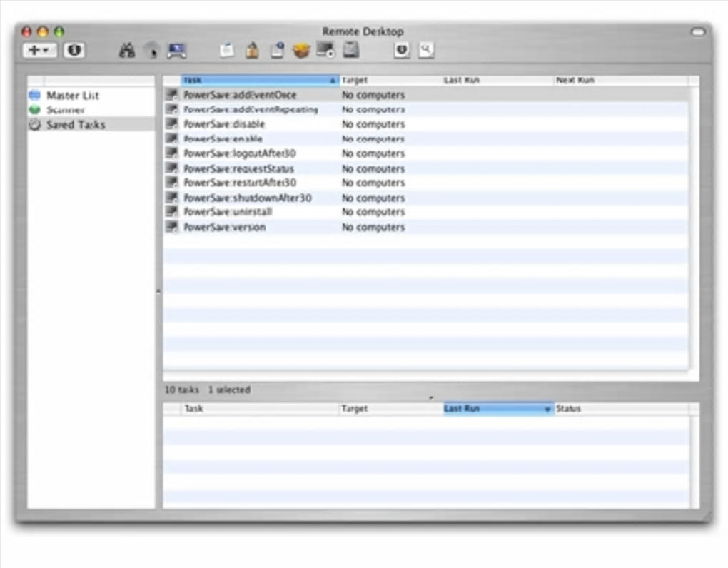Sort by the upper Last Run column
Viewport: 728px width, 568px height.
498,81
